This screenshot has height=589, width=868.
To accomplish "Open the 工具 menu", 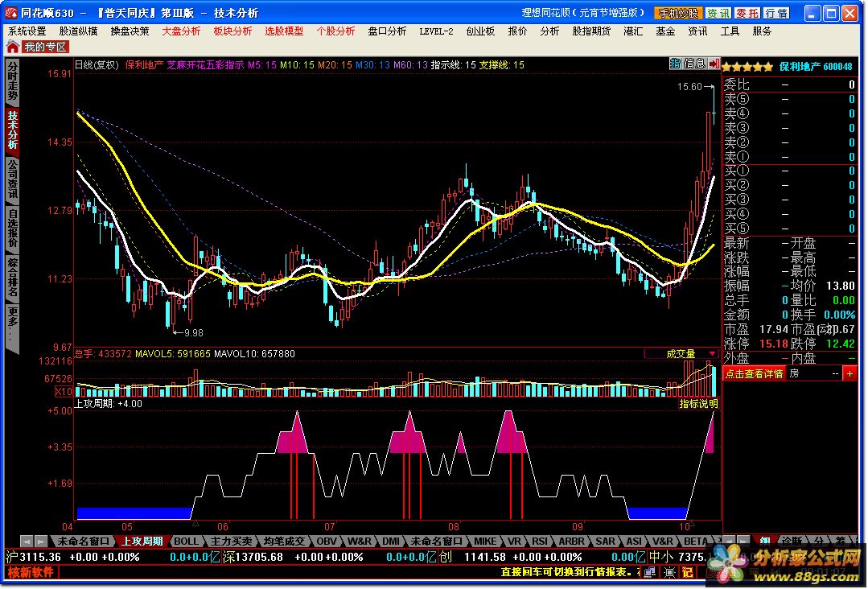I will 730,31.
